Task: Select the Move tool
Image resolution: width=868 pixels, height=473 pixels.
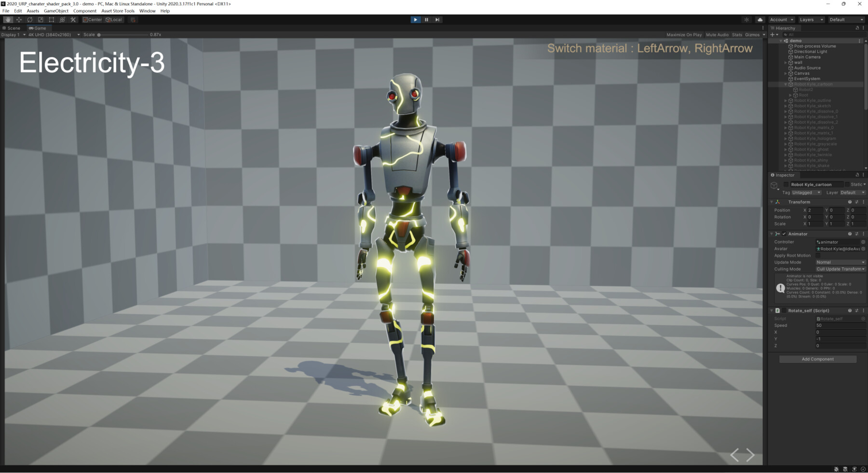Action: point(19,20)
